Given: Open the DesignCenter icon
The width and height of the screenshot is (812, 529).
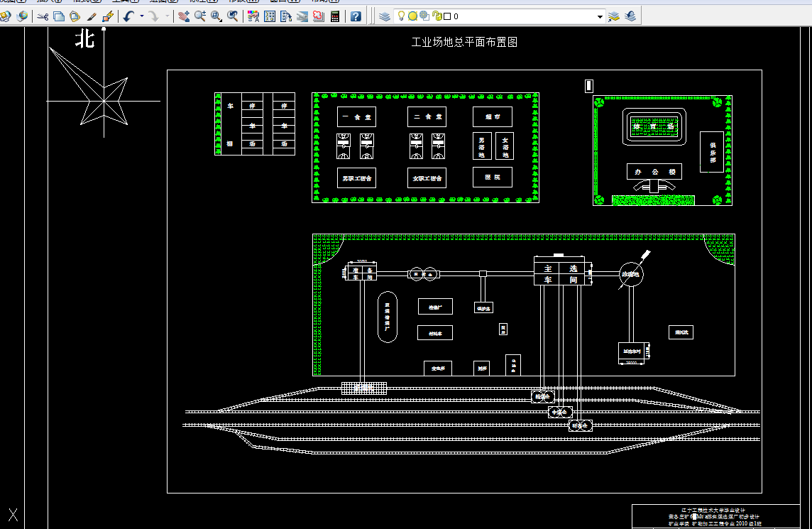Looking at the screenshot, I should (x=270, y=16).
